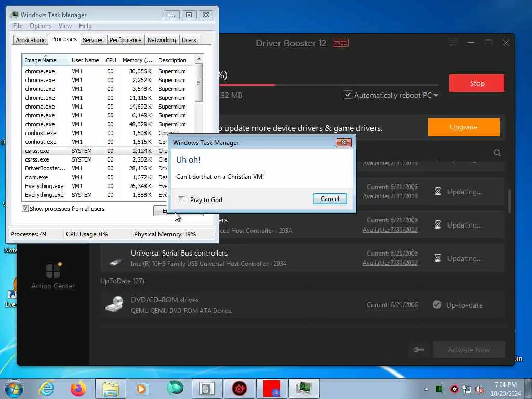Switch to the Services tab

coord(93,40)
